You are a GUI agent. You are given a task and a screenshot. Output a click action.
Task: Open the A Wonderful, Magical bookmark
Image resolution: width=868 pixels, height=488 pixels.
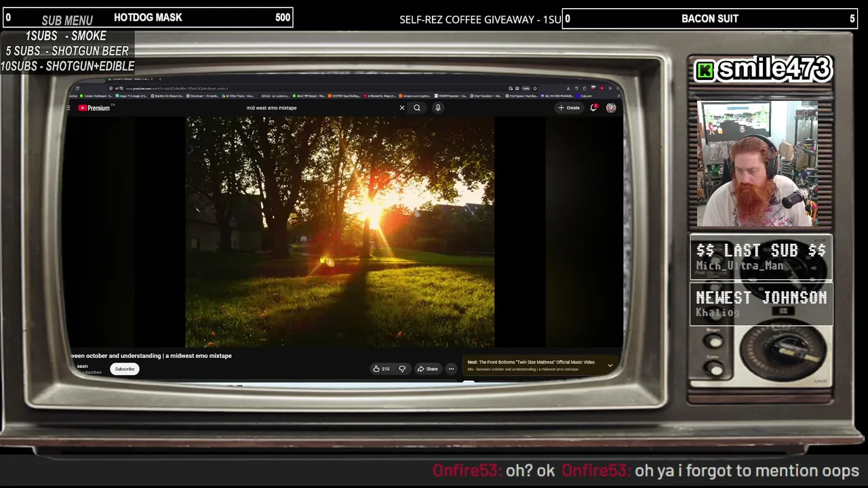[381, 96]
